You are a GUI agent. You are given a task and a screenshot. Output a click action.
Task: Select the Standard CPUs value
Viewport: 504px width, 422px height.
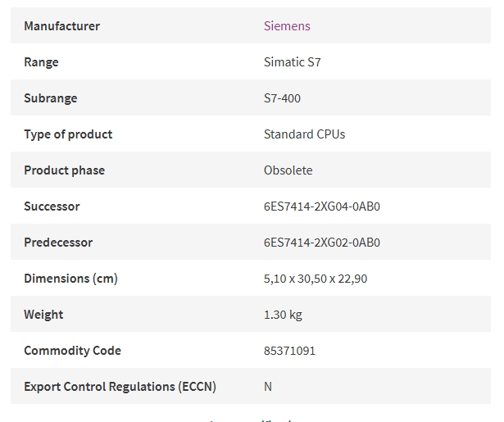click(x=304, y=134)
